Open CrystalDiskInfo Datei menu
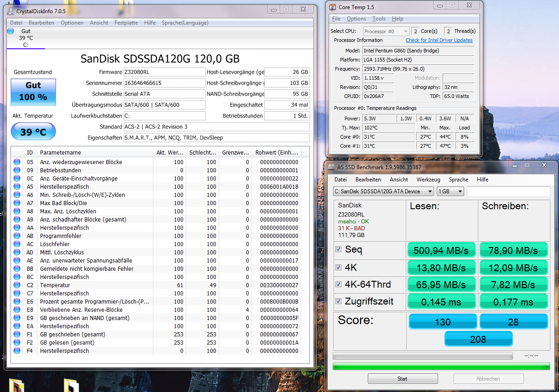The height and width of the screenshot is (392, 559). 16,23
